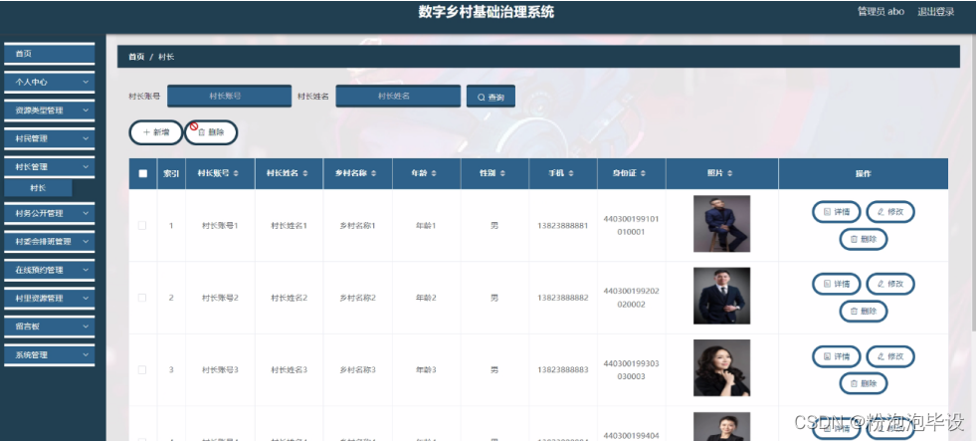Click the plus 新增 add button
This screenshot has width=980, height=441.
(155, 131)
